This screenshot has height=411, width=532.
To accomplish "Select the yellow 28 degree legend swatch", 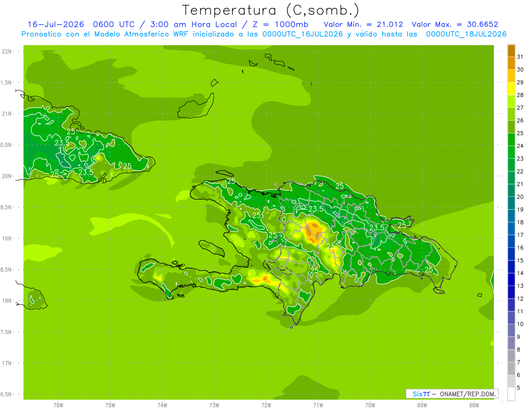I will coord(511,89).
